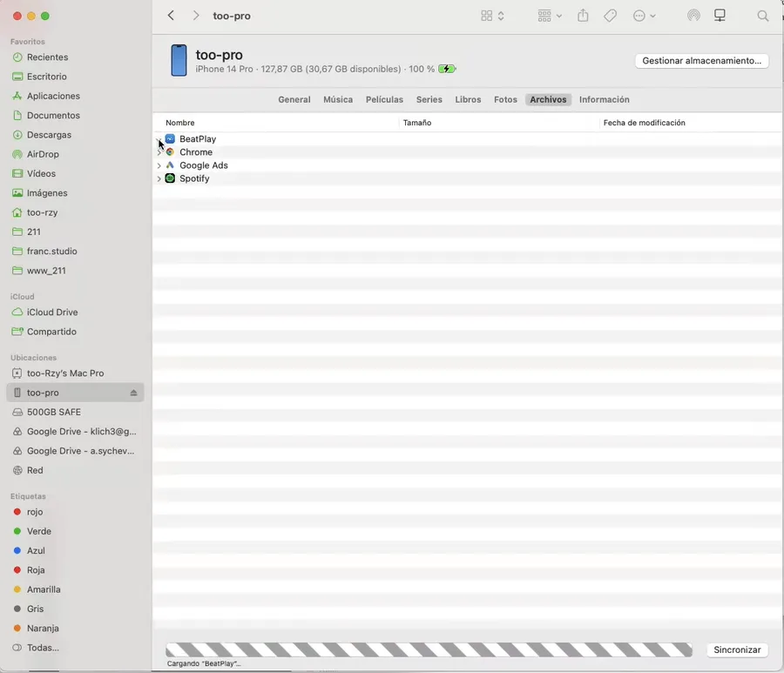Show all tags with Todas…

point(43,648)
